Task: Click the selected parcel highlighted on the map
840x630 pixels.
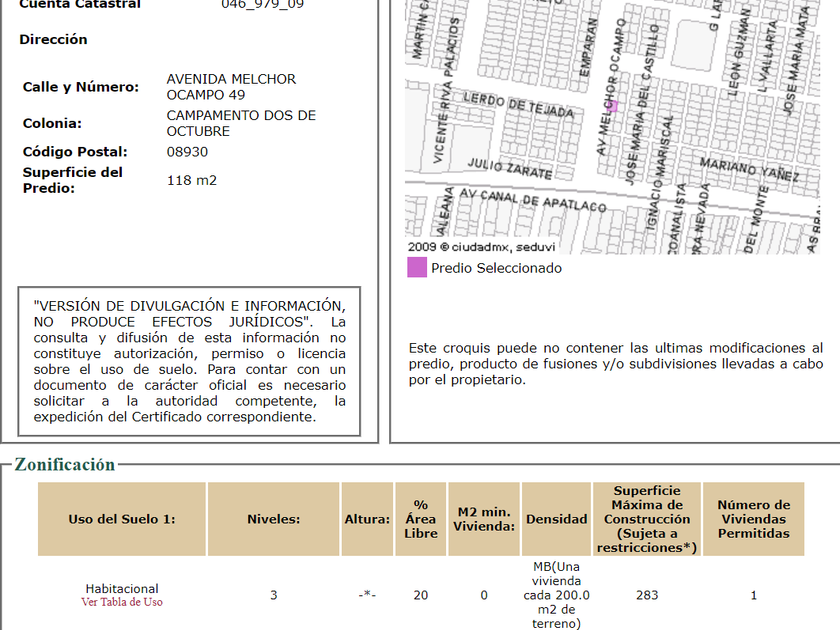Action: coord(613,106)
